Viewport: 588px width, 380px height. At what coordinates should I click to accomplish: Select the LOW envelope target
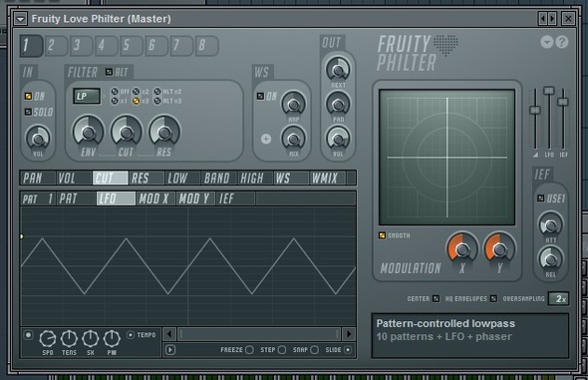pyautogui.click(x=183, y=178)
